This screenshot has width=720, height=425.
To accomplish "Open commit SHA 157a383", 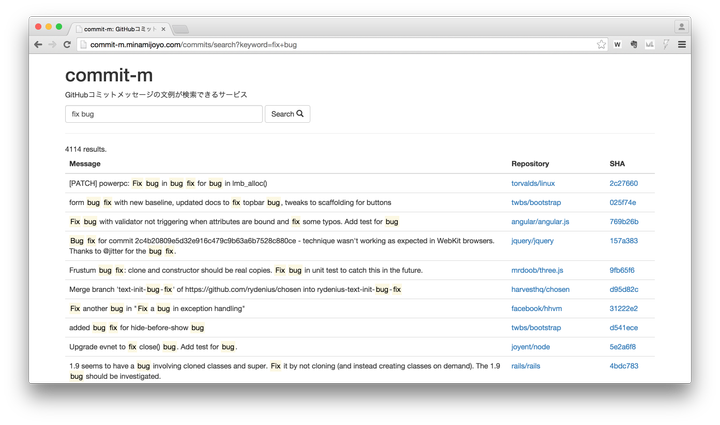I will click(624, 241).
